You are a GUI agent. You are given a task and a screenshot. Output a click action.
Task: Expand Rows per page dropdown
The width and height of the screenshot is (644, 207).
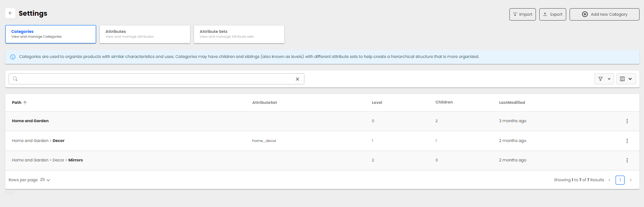click(45, 180)
